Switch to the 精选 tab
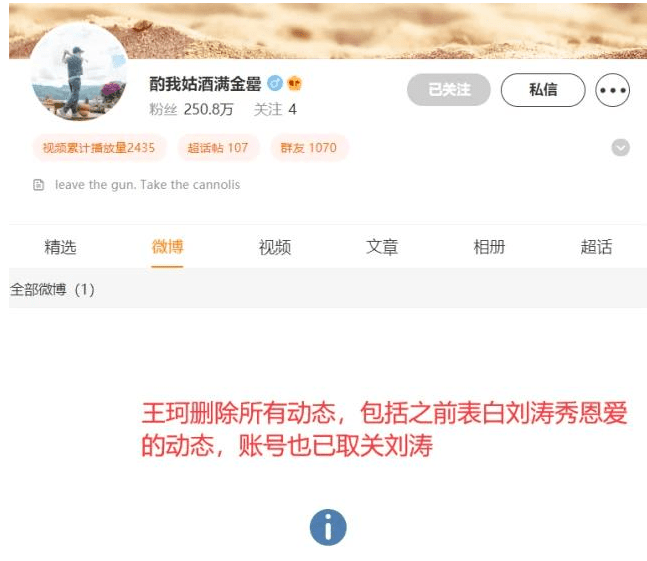This screenshot has height=561, width=647. click(60, 247)
